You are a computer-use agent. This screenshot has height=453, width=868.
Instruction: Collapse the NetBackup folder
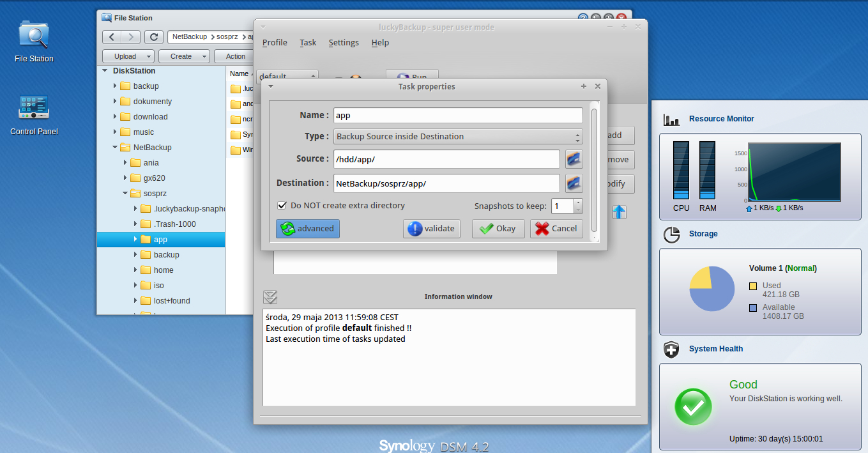[115, 148]
